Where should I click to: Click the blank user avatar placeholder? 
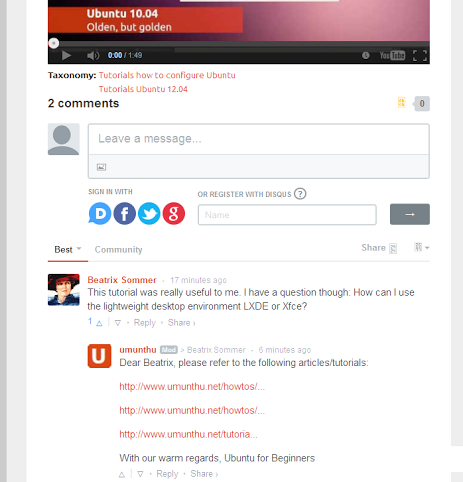[64, 139]
